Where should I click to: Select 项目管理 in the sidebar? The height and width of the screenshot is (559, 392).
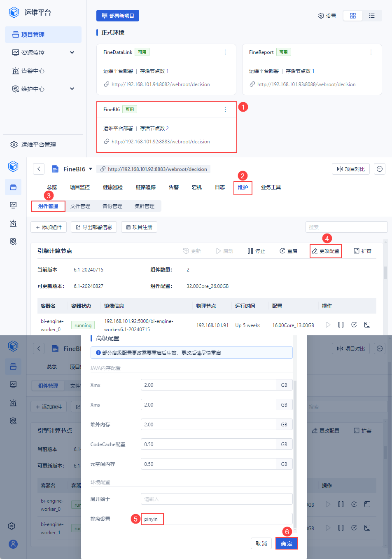click(x=43, y=35)
